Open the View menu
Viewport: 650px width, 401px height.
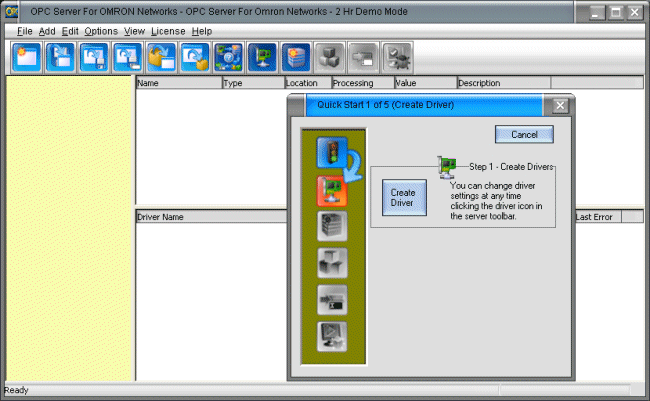click(134, 31)
